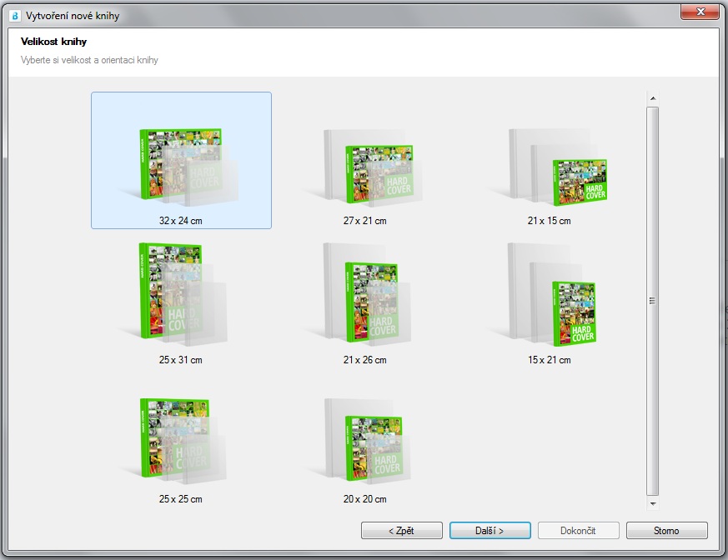
Task: Click the '27 x 21 cm' label
Action: click(365, 221)
